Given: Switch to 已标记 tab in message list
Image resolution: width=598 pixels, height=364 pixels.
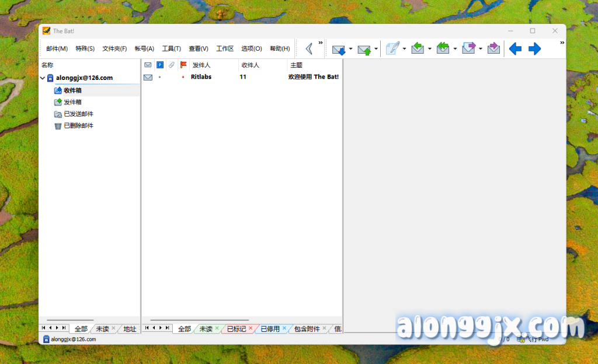Looking at the screenshot, I should (236, 329).
